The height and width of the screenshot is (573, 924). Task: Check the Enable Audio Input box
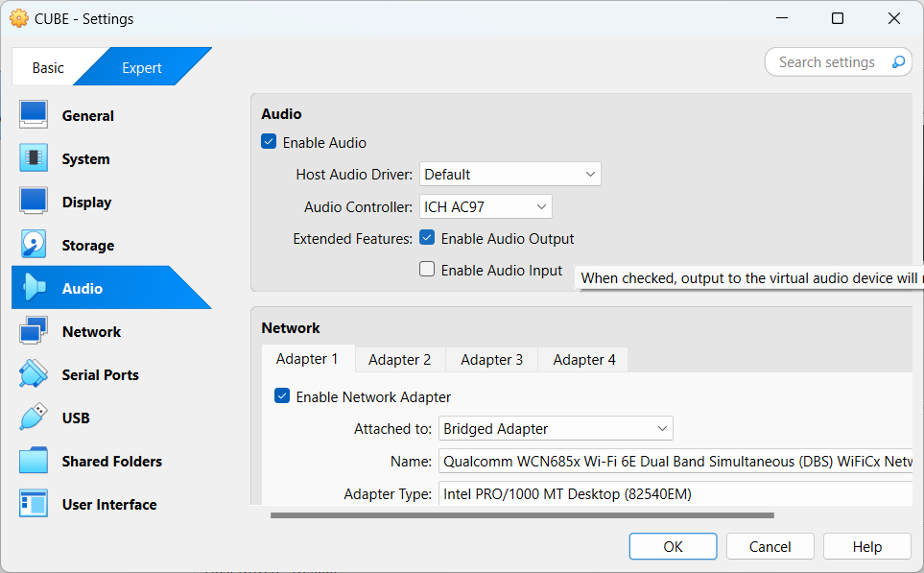tap(428, 270)
